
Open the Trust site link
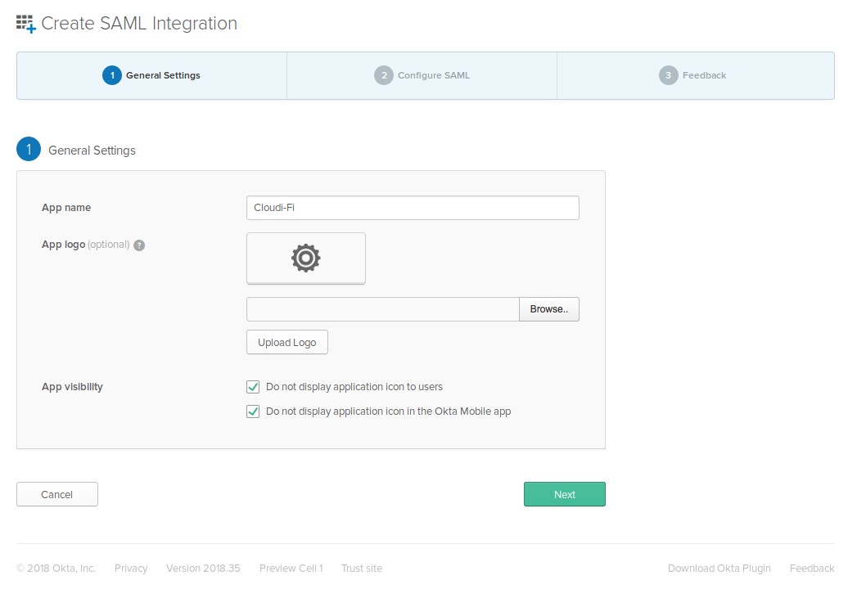point(362,569)
